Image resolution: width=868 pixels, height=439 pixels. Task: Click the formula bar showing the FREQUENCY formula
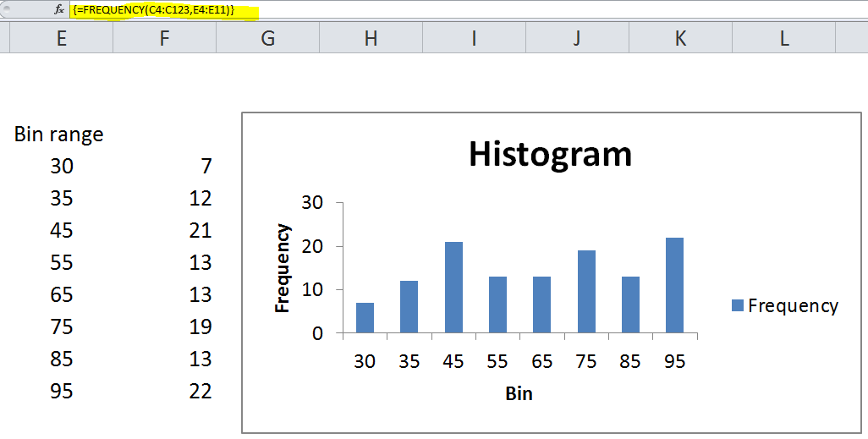[x=469, y=10]
